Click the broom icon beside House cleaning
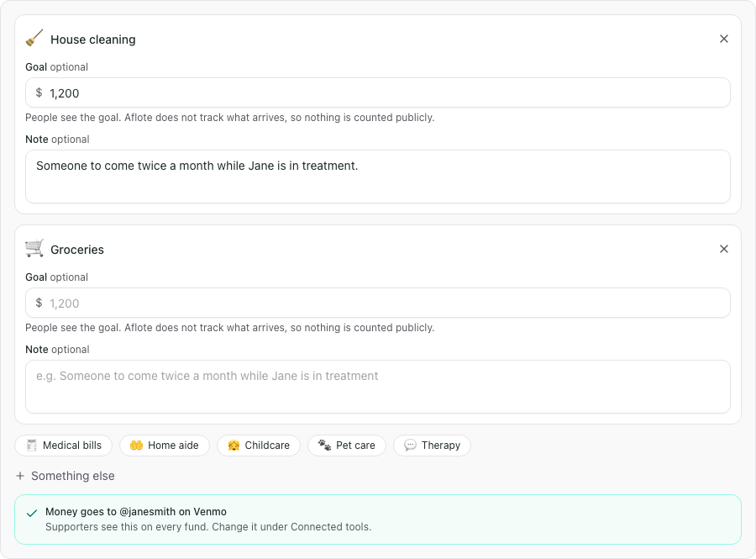This screenshot has width=756, height=559. (34, 39)
